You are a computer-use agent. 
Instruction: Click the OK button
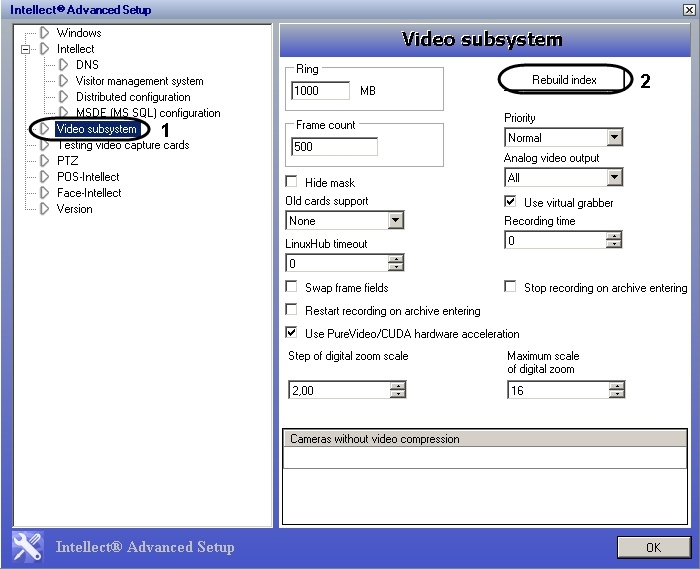[654, 547]
